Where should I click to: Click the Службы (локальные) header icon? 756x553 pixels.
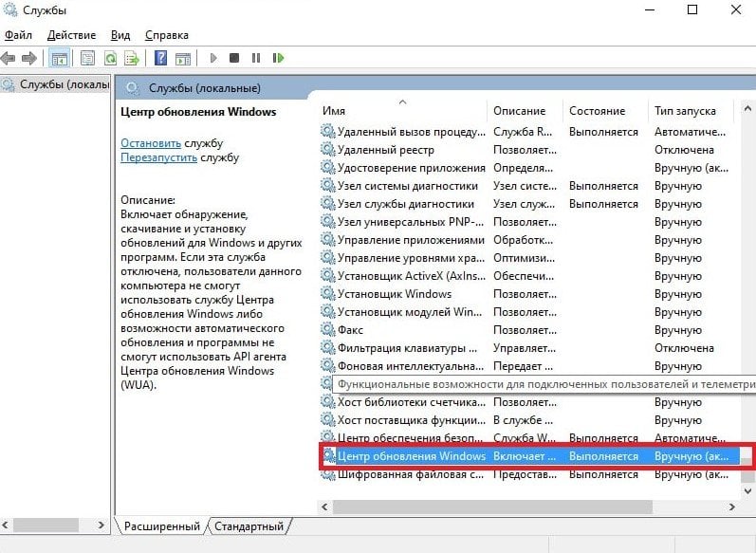point(133,88)
